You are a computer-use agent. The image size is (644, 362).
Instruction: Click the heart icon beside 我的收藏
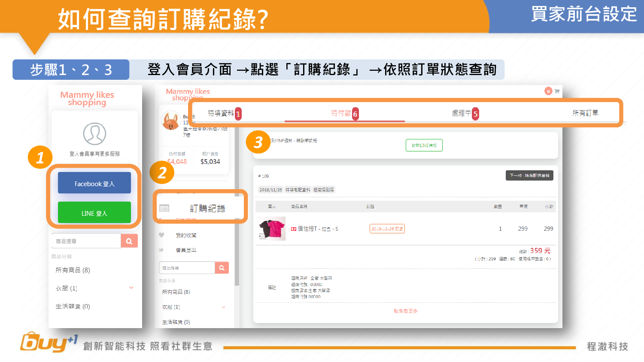tap(161, 235)
